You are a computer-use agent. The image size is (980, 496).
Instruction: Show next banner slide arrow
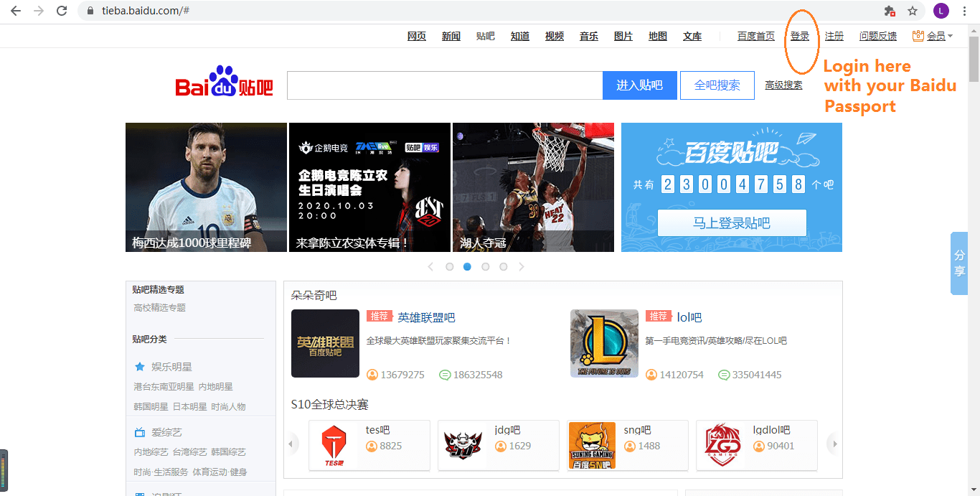522,266
